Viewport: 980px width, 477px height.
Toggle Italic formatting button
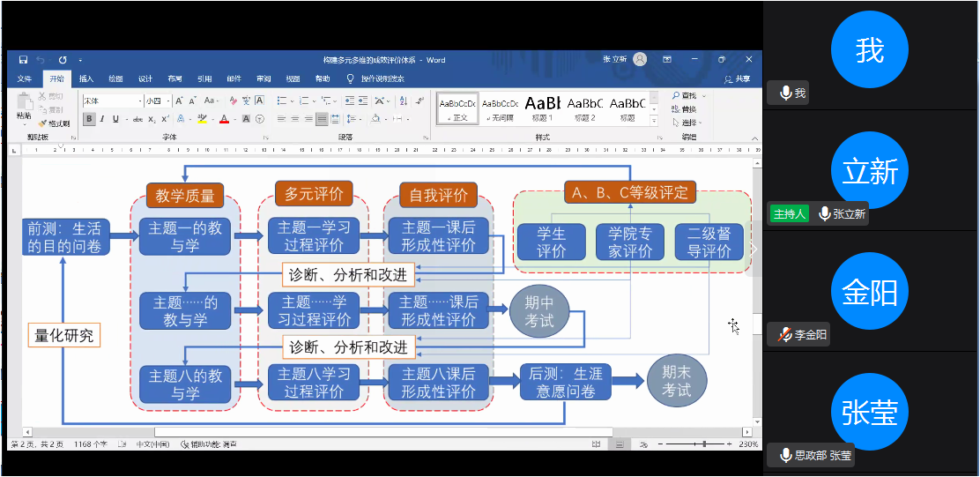coord(102,119)
